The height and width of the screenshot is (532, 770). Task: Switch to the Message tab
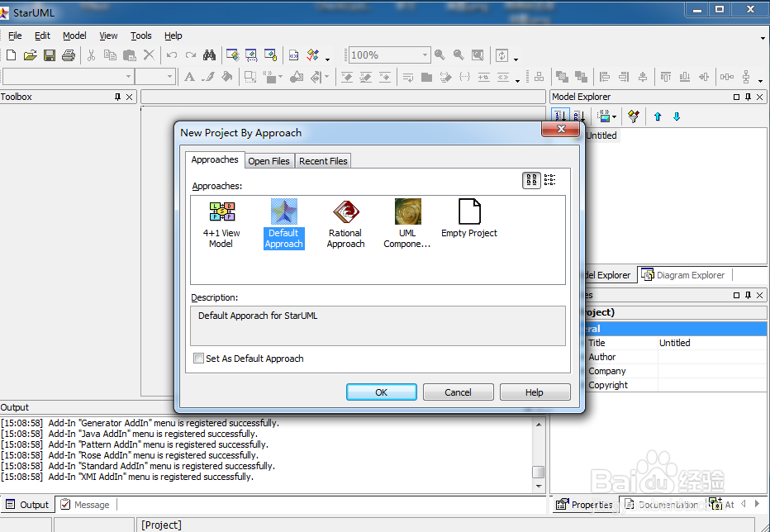click(85, 505)
